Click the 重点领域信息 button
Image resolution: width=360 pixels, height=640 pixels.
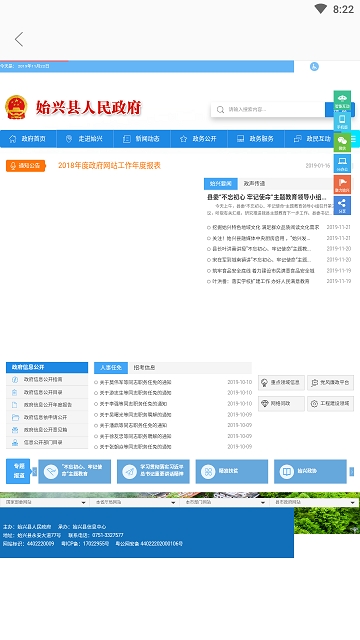pyautogui.click(x=281, y=383)
